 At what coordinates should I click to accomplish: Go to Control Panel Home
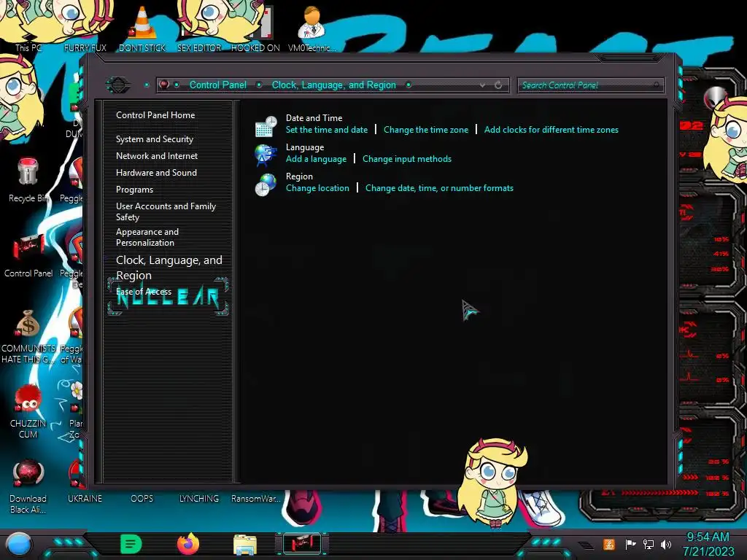point(155,114)
